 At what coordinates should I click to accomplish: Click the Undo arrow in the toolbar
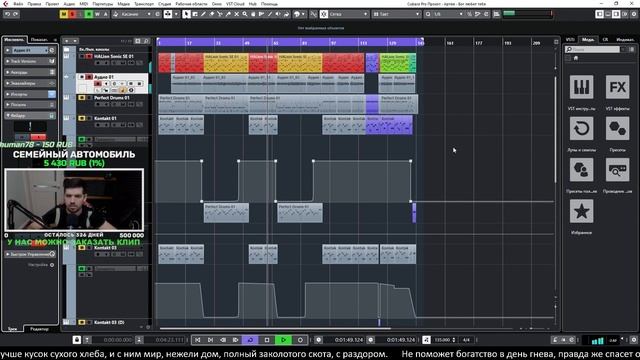pyautogui.click(x=7, y=14)
